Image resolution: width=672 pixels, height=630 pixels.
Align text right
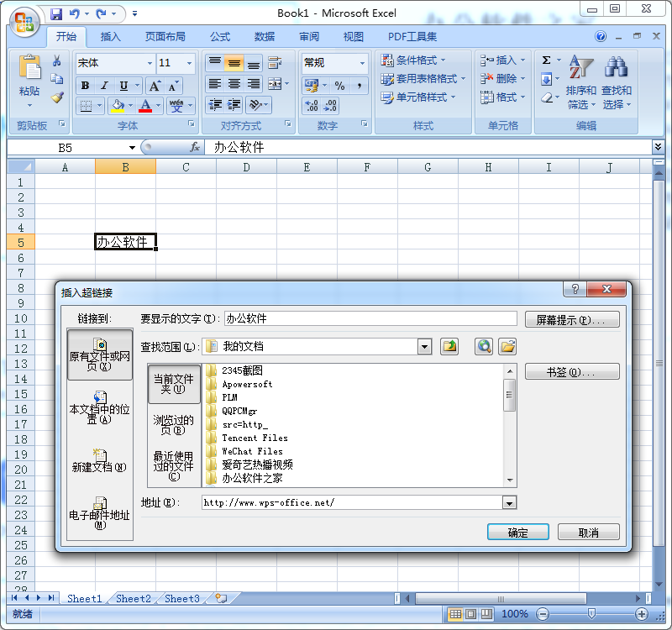tap(254, 83)
